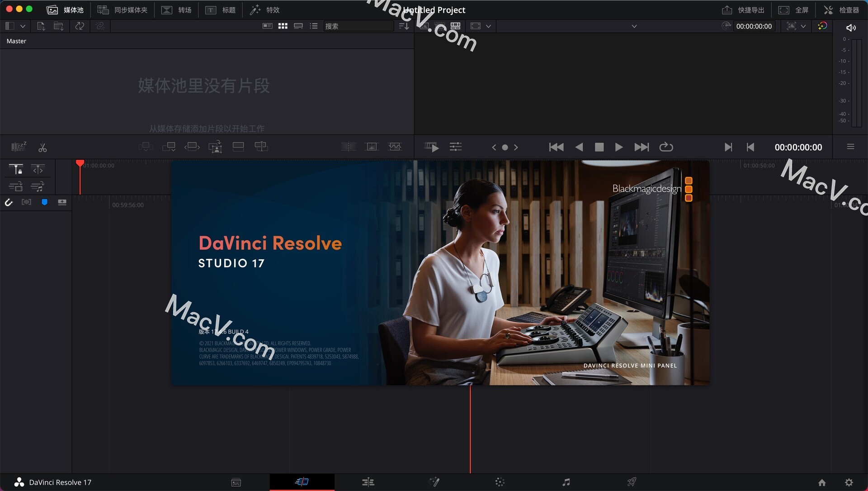This screenshot has width=868, height=491.
Task: Click the boring detector icon
Action: coord(19,147)
